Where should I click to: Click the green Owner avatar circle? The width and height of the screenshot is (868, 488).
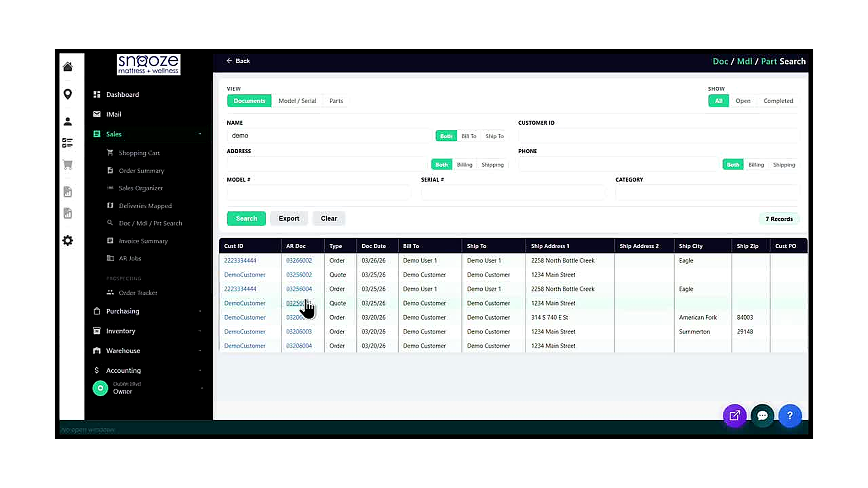point(100,388)
